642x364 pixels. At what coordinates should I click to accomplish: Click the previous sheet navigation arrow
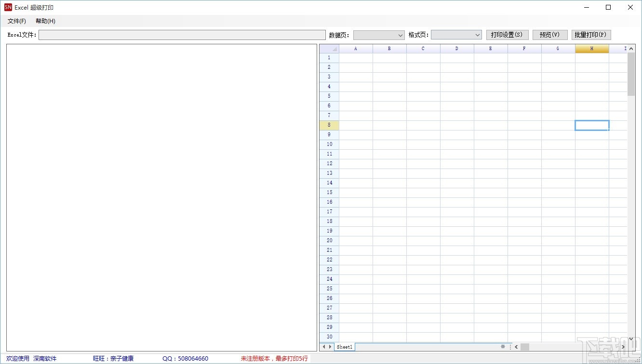[324, 347]
